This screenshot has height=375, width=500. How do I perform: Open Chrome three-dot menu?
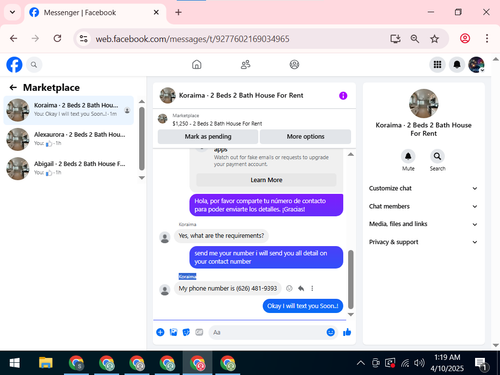(x=487, y=39)
